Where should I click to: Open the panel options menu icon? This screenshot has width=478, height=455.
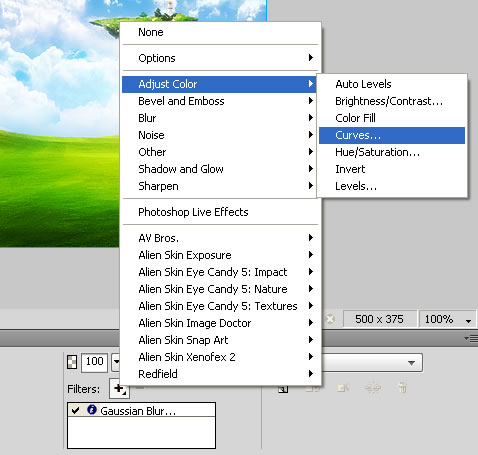(x=471, y=339)
